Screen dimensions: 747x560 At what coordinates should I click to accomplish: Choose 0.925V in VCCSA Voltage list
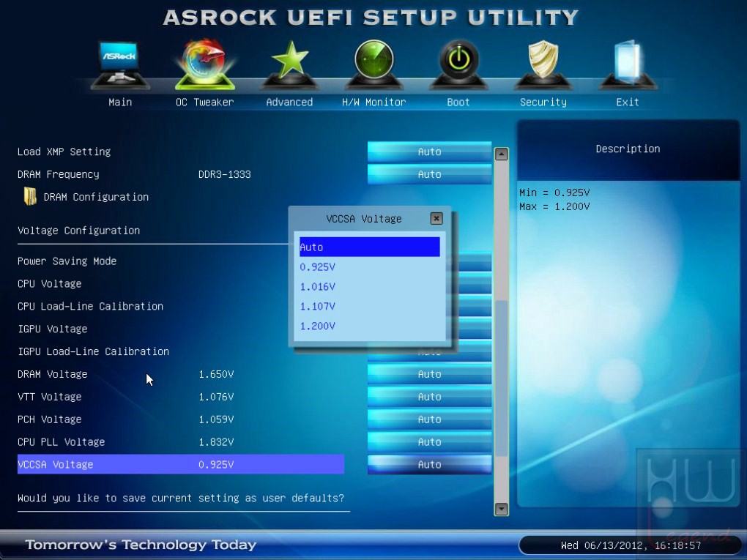coord(369,267)
